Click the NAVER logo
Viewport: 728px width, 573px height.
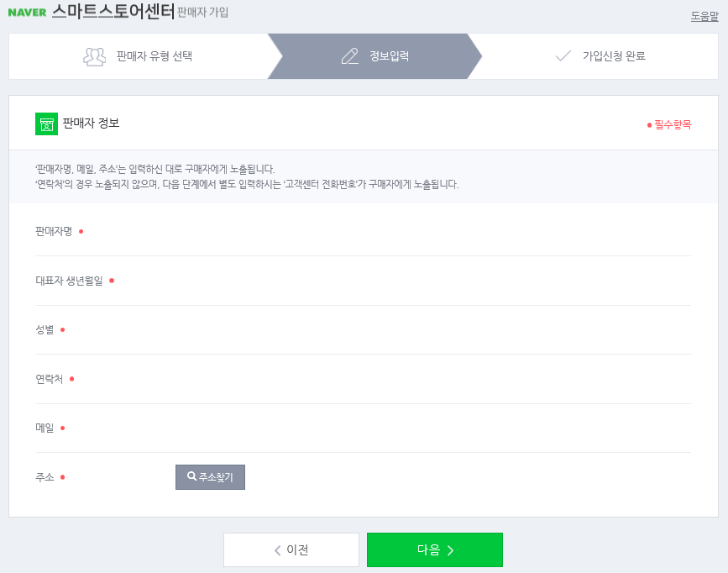(27, 13)
